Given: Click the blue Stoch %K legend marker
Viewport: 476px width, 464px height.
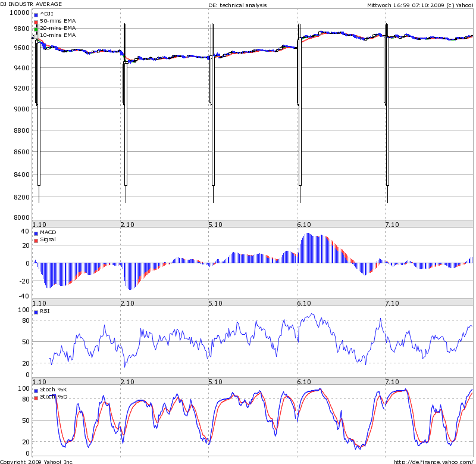Looking at the screenshot, I should [x=36, y=390].
